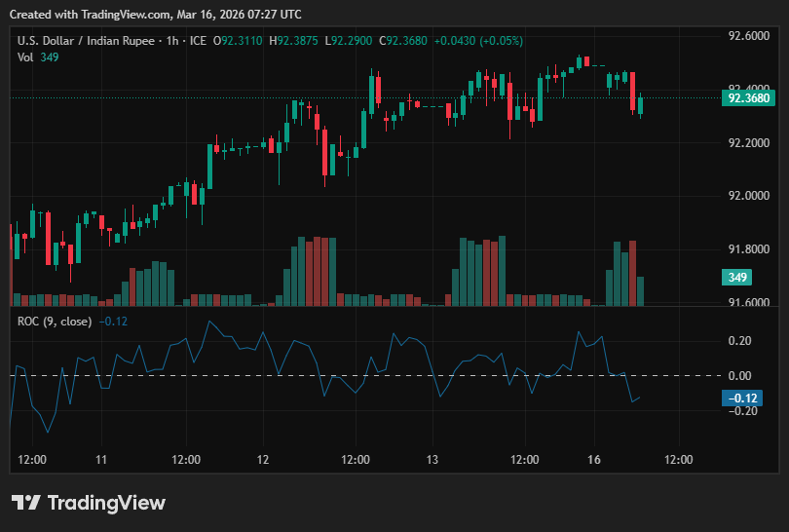Click the 0.20 level on ROC scale
The height and width of the screenshot is (532, 789).
[739, 341]
